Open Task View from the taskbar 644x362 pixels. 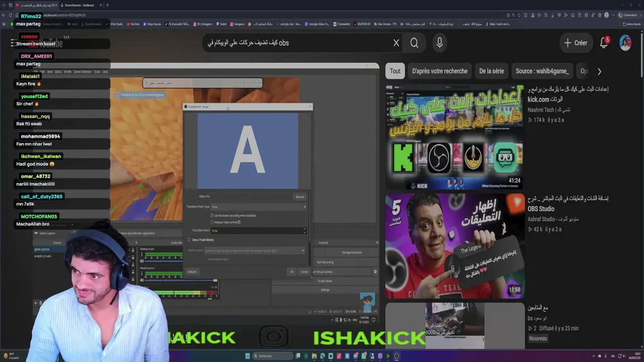(298, 356)
